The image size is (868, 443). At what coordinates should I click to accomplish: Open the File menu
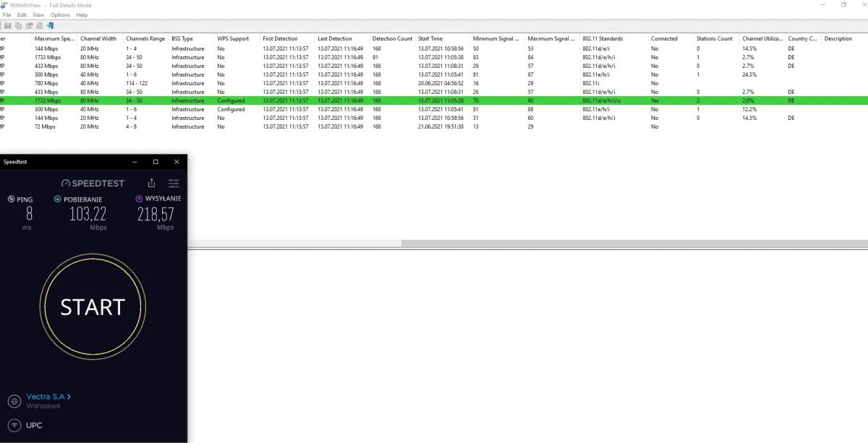(7, 14)
